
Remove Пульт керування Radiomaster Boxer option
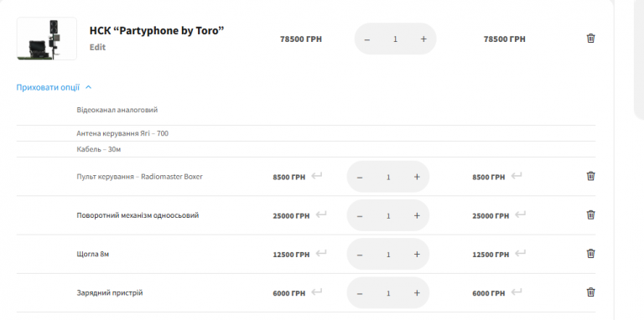tap(590, 176)
